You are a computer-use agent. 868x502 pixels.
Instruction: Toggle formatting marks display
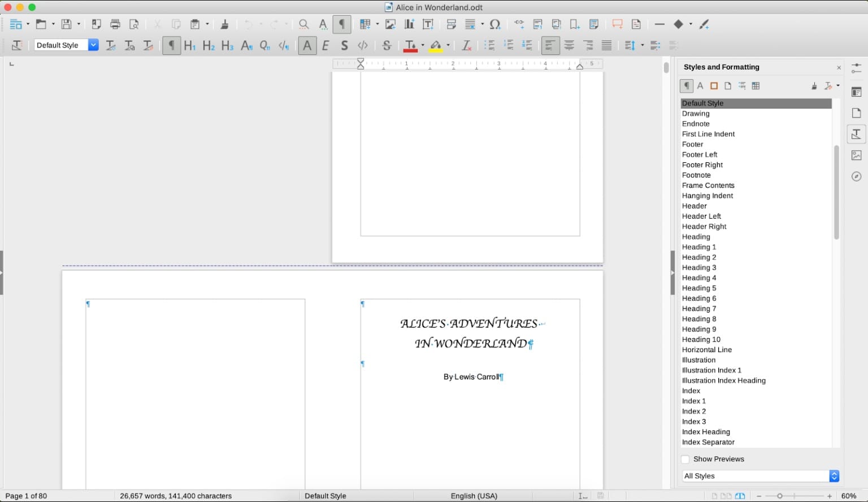point(342,24)
